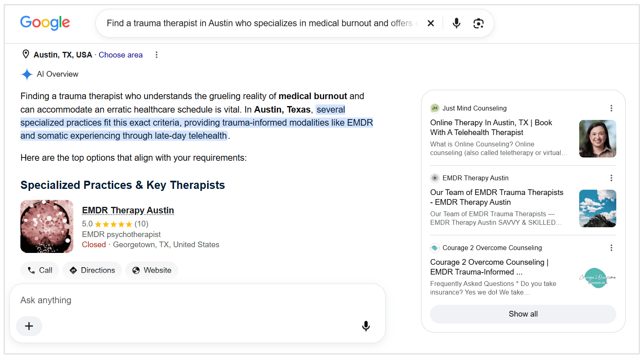Get Directions to EMDR Therapy Austin
This screenshot has height=359, width=644.
[x=92, y=270]
